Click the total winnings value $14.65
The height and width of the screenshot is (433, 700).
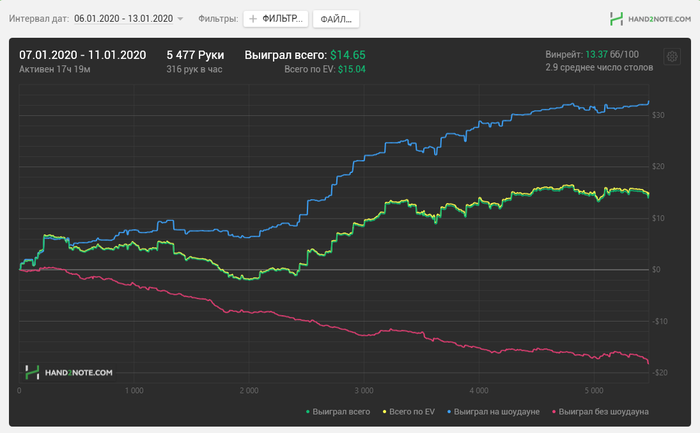coord(348,55)
